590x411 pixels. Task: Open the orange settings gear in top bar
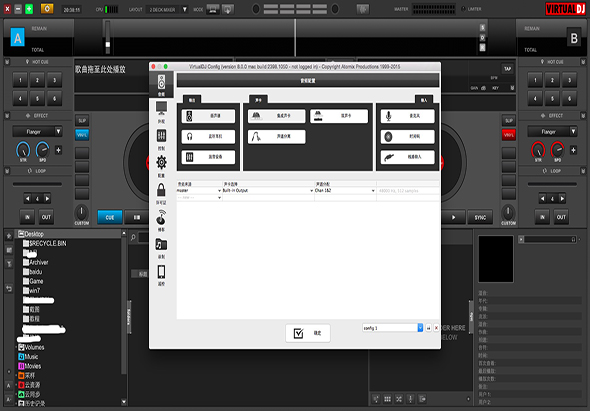47,9
